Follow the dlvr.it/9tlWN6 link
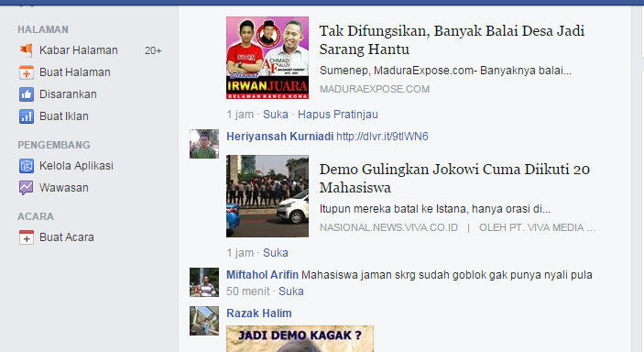The width and height of the screenshot is (644, 352). pos(382,137)
